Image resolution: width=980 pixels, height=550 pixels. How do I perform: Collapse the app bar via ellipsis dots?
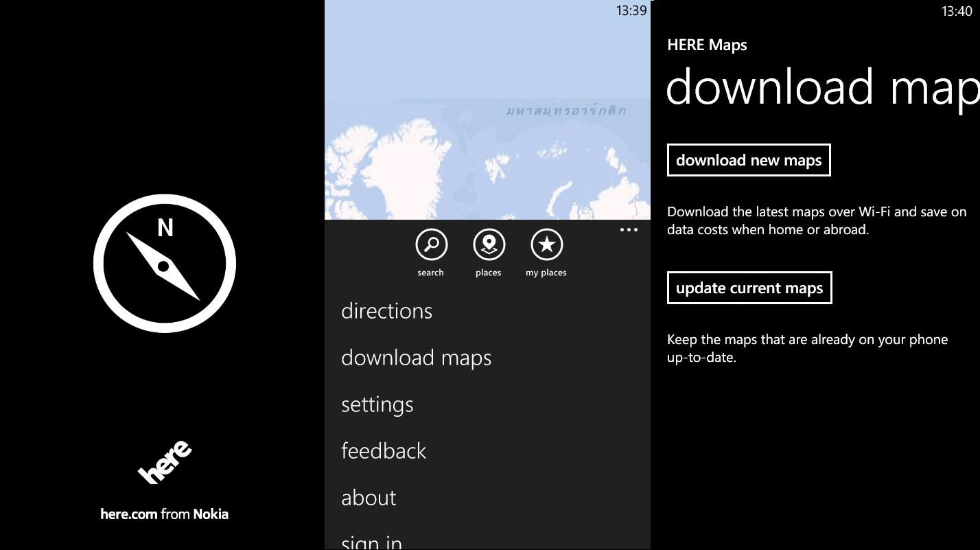(629, 230)
